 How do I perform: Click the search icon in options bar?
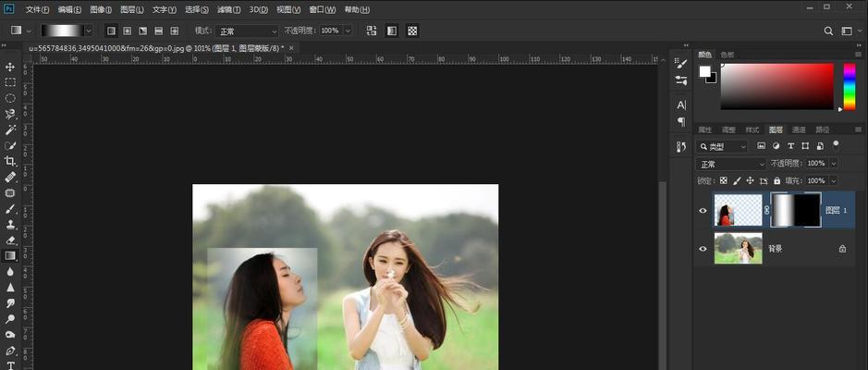pos(828,31)
